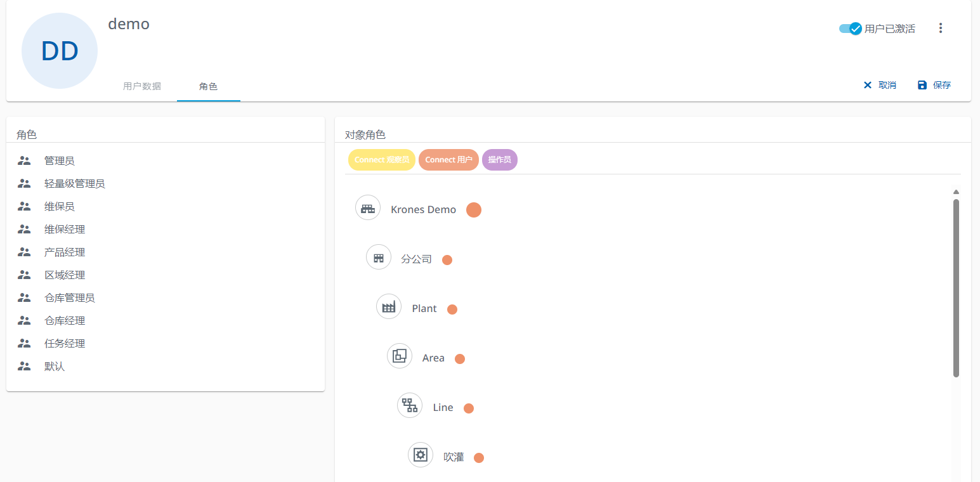Click the 取消 cancel button
The width and height of the screenshot is (980, 482).
880,85
